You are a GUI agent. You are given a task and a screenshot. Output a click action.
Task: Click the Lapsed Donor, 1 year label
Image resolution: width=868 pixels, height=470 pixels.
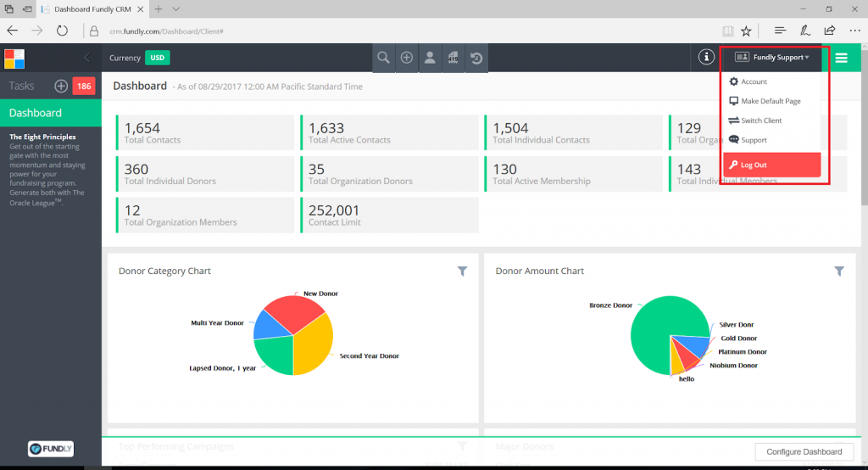coord(223,368)
